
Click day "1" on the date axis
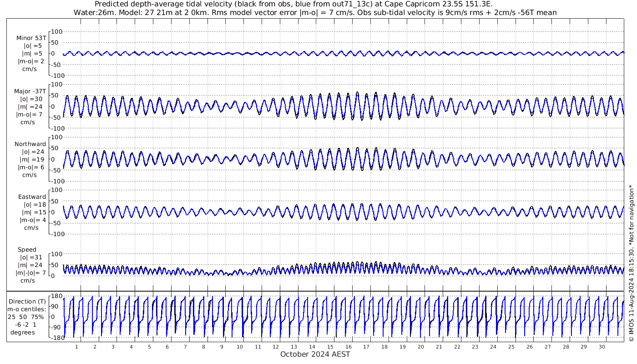[x=77, y=347]
